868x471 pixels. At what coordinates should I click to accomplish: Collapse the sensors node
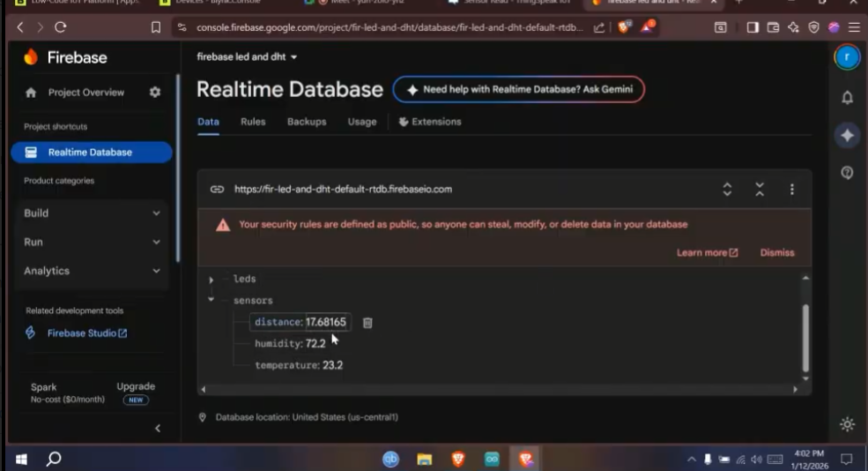tap(211, 299)
